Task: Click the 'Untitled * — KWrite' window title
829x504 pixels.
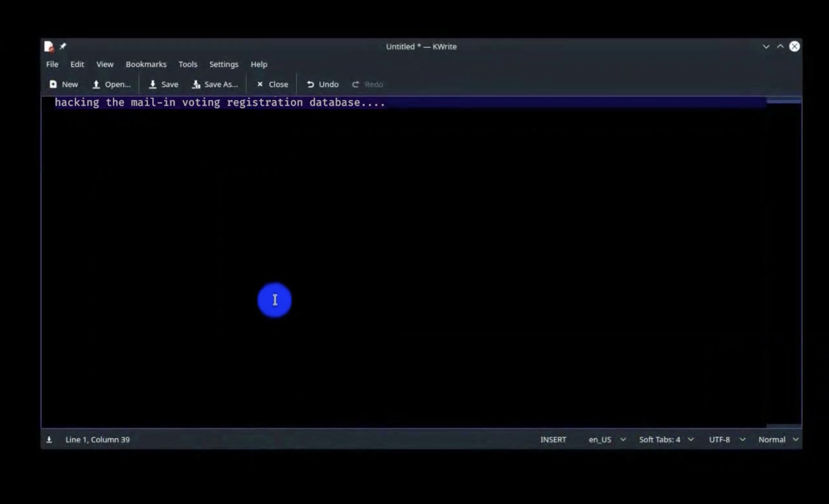Action: [x=421, y=46]
